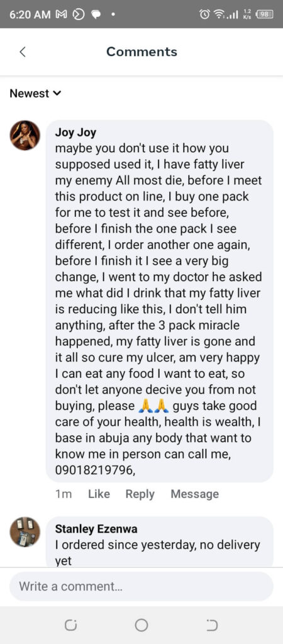The height and width of the screenshot is (644, 283).
Task: Tap the Gmail notification icon in status bar
Action: click(61, 14)
